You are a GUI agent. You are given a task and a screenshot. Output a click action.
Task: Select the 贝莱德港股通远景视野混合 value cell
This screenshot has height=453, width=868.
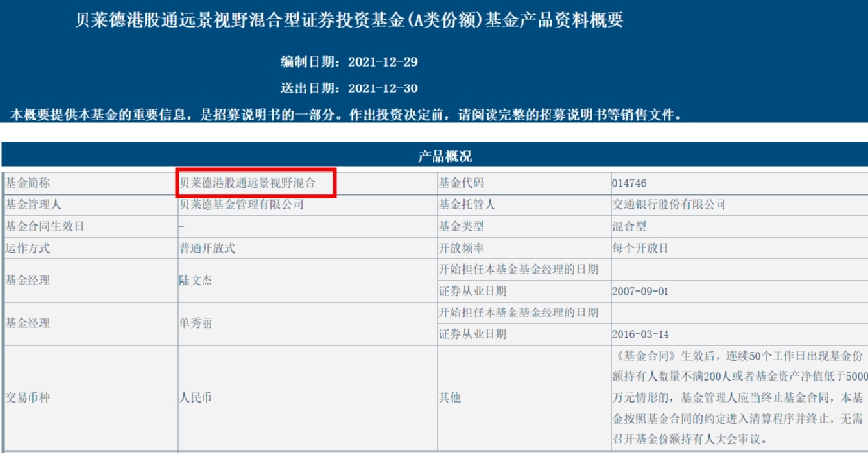[x=308, y=183]
